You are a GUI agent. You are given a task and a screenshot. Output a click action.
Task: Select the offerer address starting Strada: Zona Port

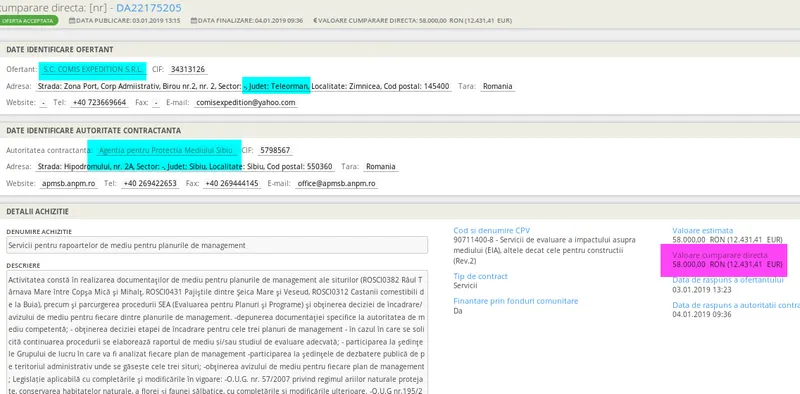243,86
